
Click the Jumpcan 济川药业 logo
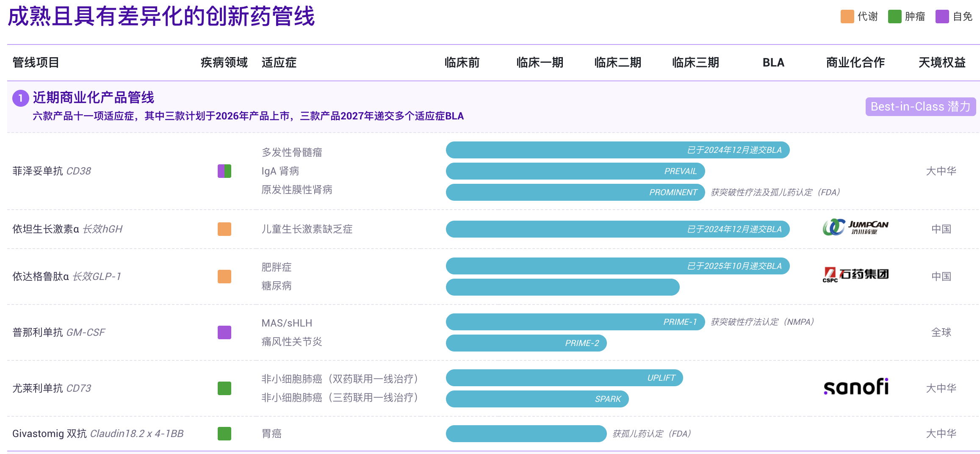pyautogui.click(x=855, y=228)
